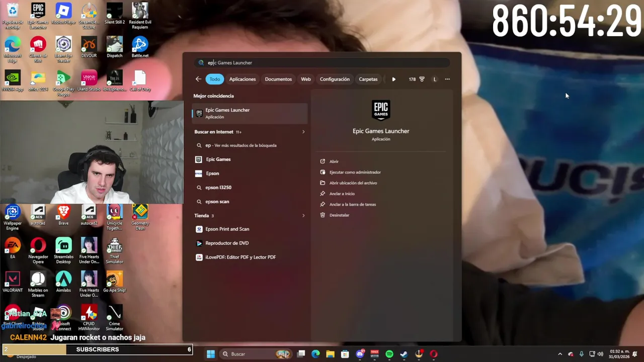The image size is (644, 362).
Task: Select the 'epson scan' search suggestion
Action: [250, 202]
